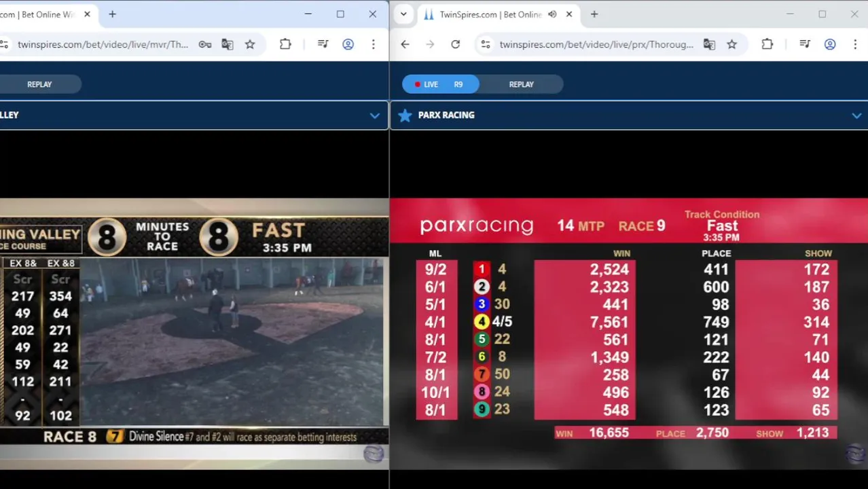
Task: Close the left window's Bet Online tab
Action: pos(86,14)
